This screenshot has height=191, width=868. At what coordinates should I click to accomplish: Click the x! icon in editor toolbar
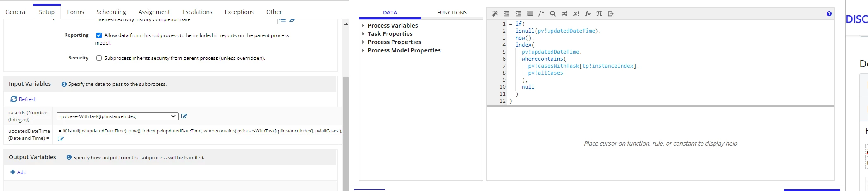click(576, 14)
